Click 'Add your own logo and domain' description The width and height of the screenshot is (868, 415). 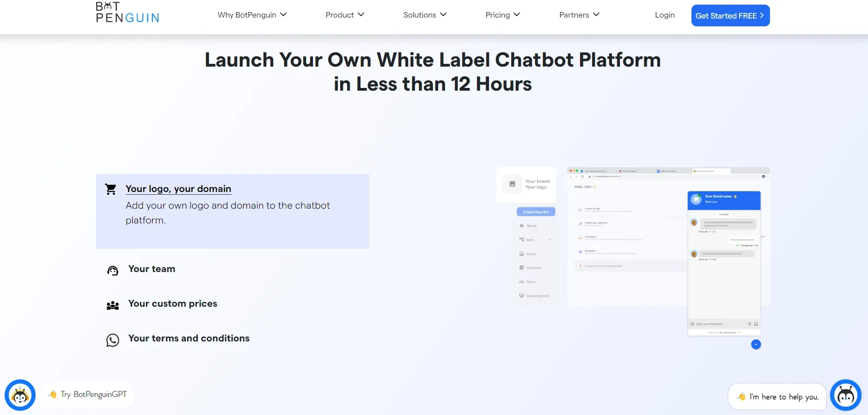228,213
